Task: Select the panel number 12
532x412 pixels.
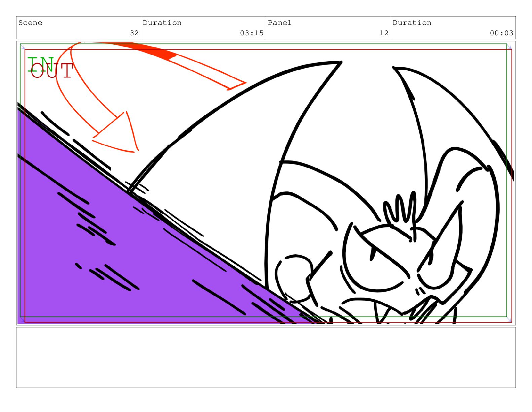Action: tap(384, 33)
